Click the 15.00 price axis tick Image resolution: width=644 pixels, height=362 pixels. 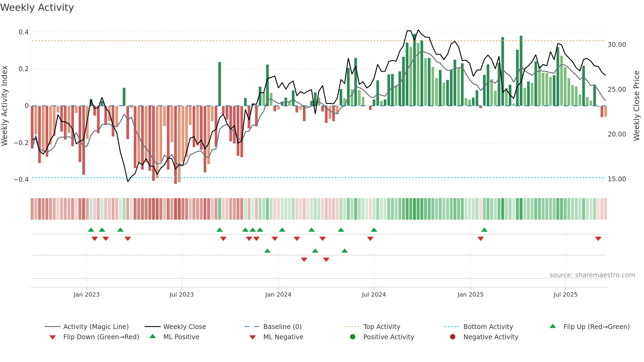(617, 179)
